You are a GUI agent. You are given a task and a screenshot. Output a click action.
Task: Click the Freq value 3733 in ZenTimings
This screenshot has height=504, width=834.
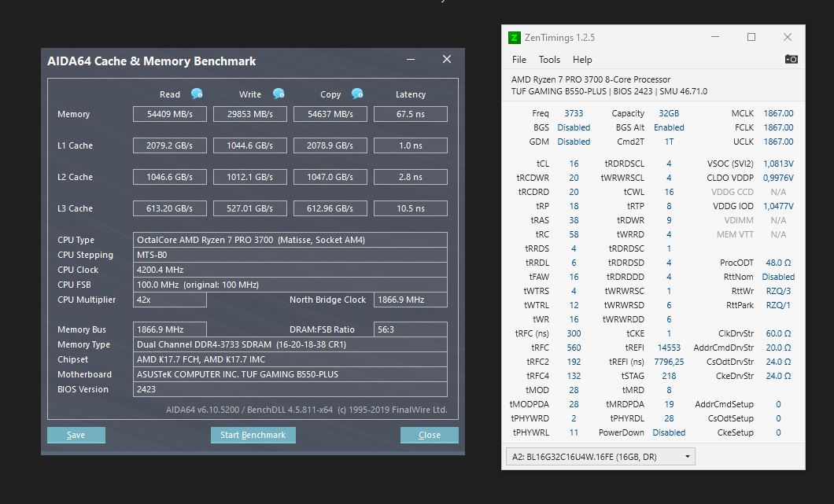coord(574,113)
